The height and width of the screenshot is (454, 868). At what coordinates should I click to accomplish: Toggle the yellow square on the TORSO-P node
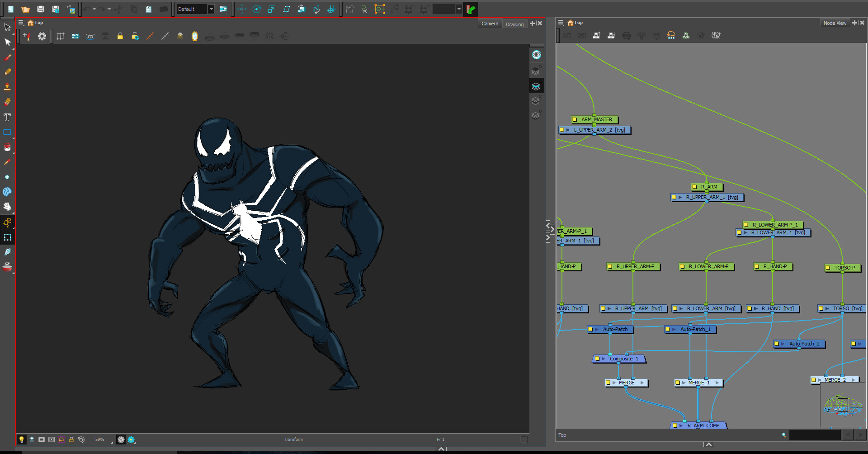click(828, 268)
